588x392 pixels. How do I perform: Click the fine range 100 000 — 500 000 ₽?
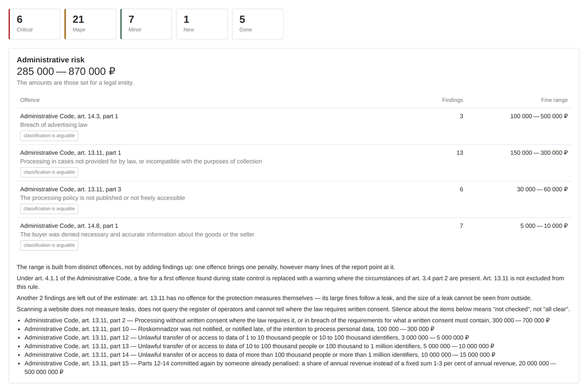point(539,116)
